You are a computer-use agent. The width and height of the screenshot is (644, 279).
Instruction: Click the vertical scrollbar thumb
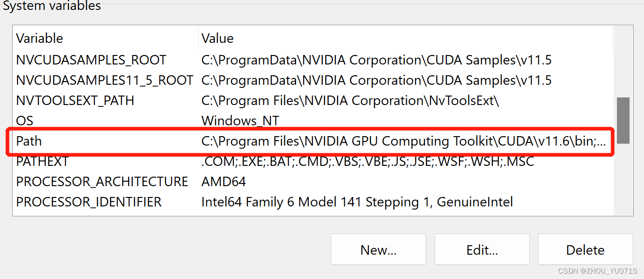coord(623,121)
